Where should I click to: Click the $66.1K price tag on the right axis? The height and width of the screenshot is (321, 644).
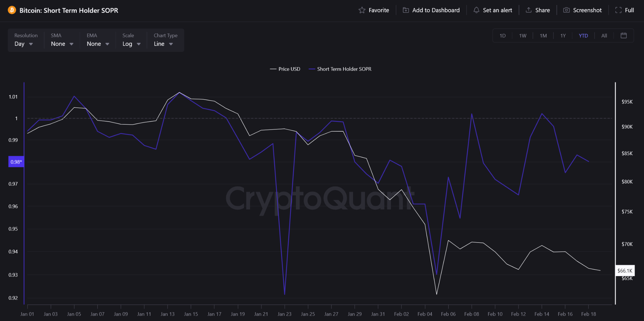click(625, 270)
